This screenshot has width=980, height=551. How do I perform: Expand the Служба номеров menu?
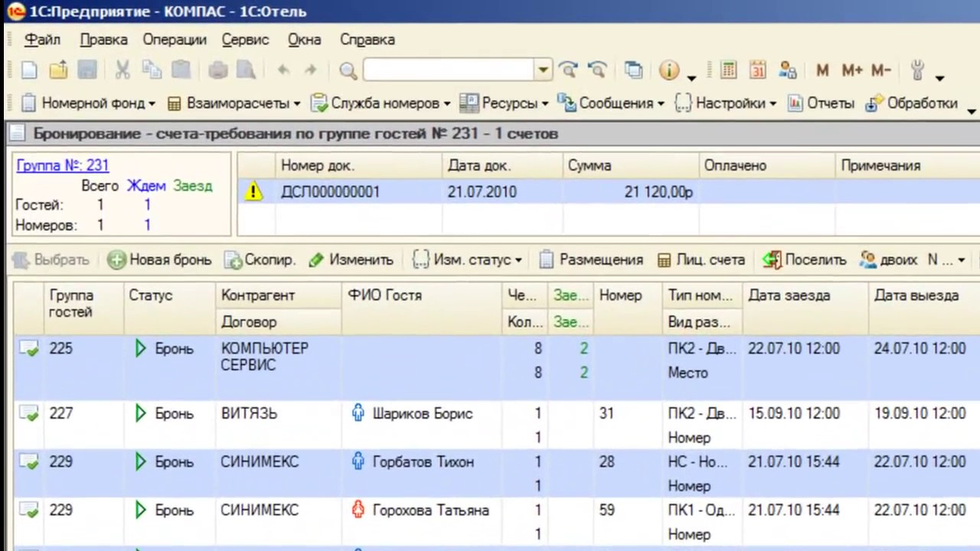(x=380, y=103)
